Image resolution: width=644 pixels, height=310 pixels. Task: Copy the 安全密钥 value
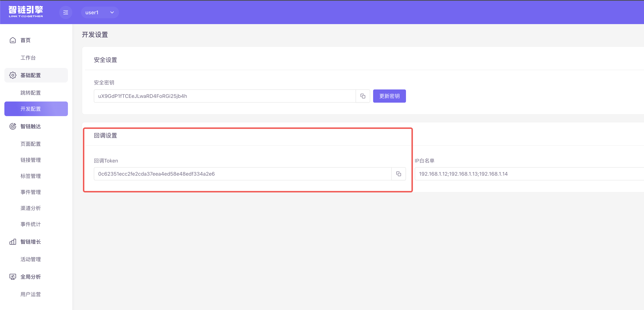[363, 96]
